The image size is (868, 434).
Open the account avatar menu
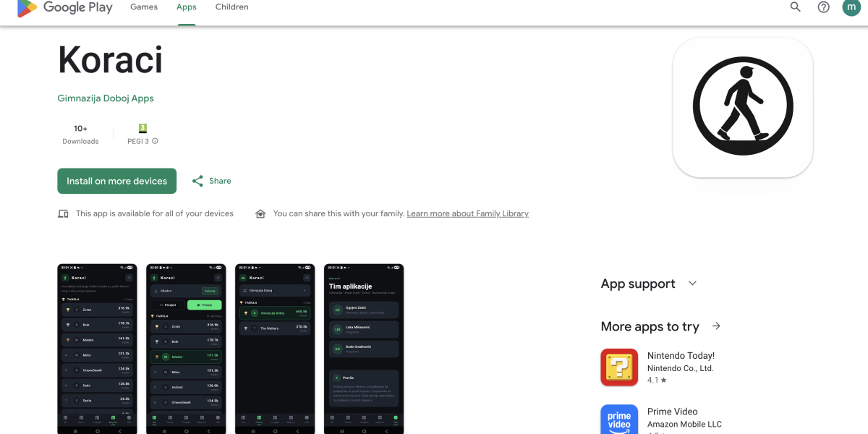pos(851,7)
